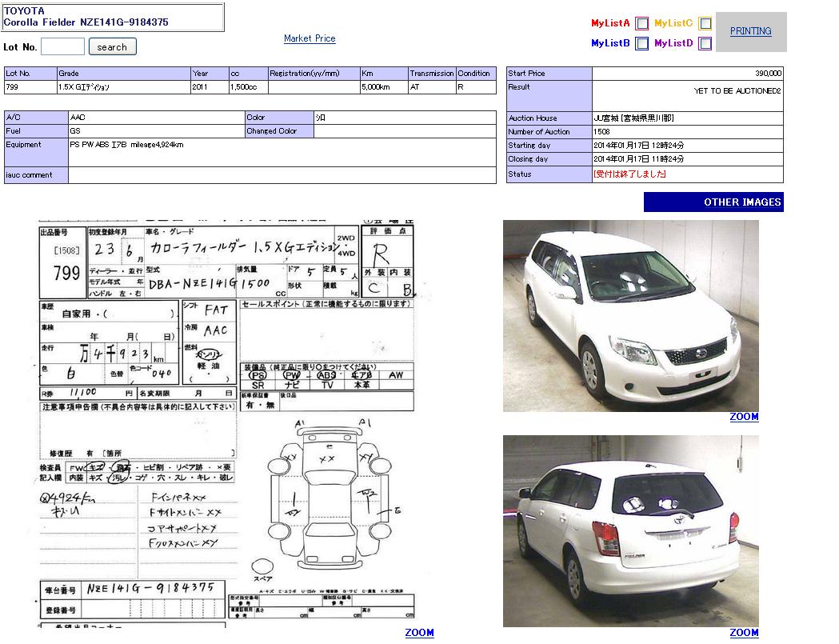Viewport: 839px width, 644px height.
Task: Tick the MyListD checkbox
Action: click(x=705, y=44)
